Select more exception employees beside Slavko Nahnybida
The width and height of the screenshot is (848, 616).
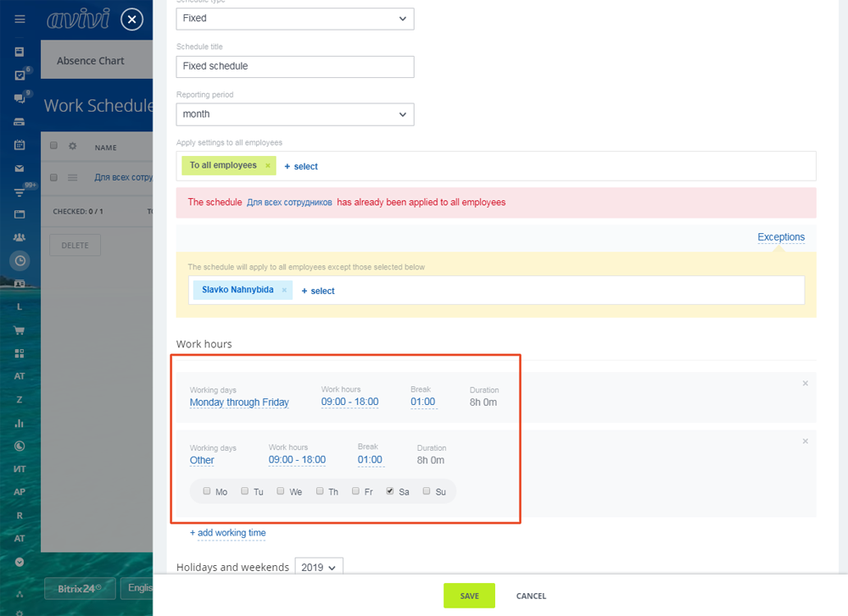pyautogui.click(x=318, y=291)
